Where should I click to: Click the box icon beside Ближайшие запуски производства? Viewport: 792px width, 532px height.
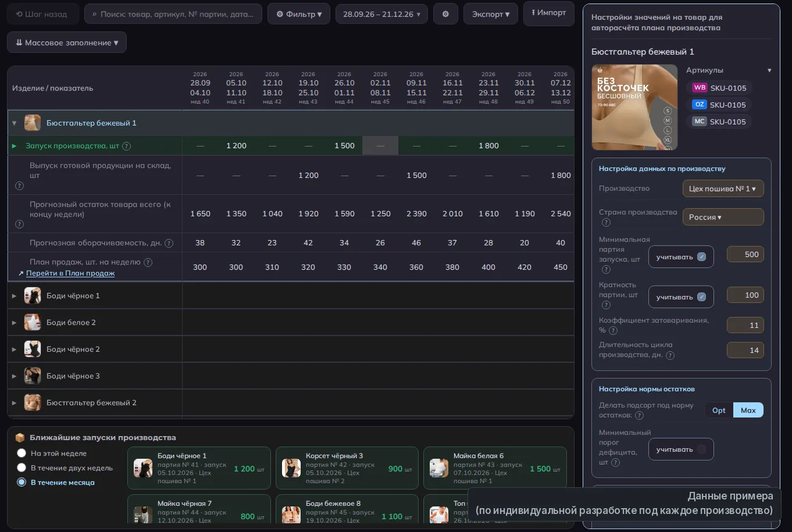click(20, 437)
